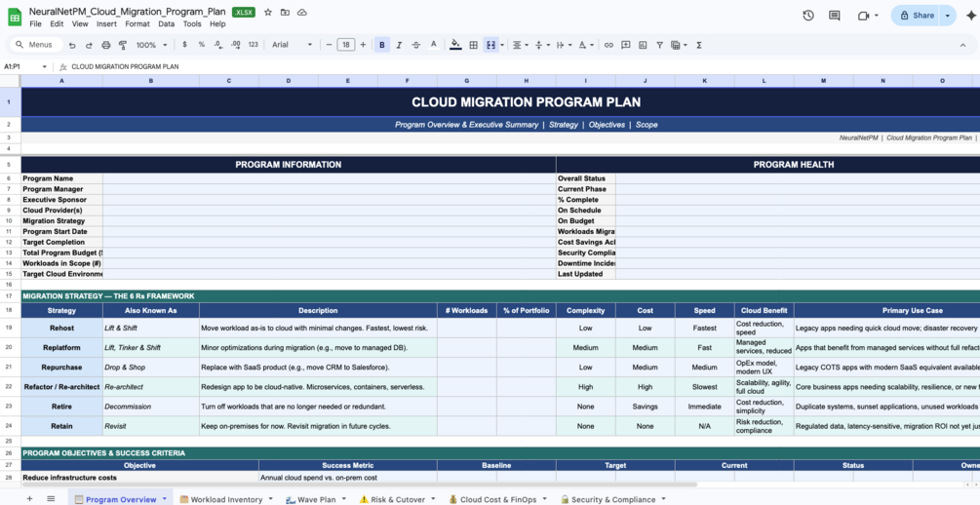Increase decimal places

236,45
